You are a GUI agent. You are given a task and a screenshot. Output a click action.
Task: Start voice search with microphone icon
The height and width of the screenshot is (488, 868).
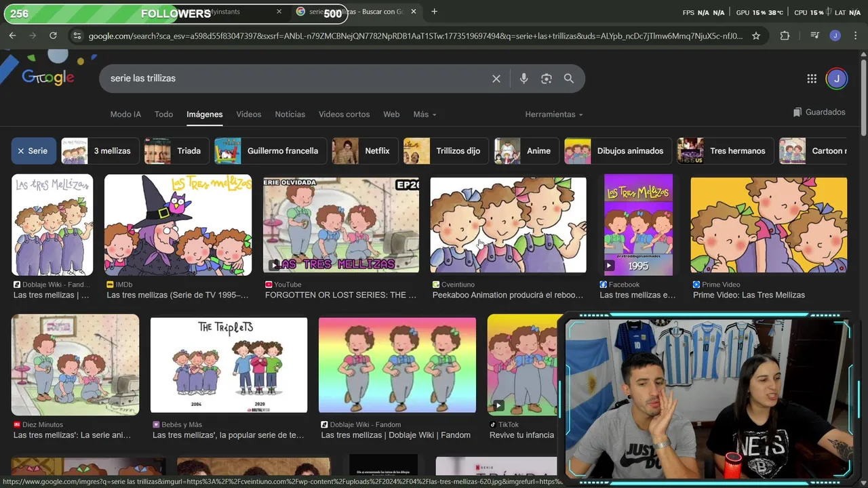click(x=524, y=79)
